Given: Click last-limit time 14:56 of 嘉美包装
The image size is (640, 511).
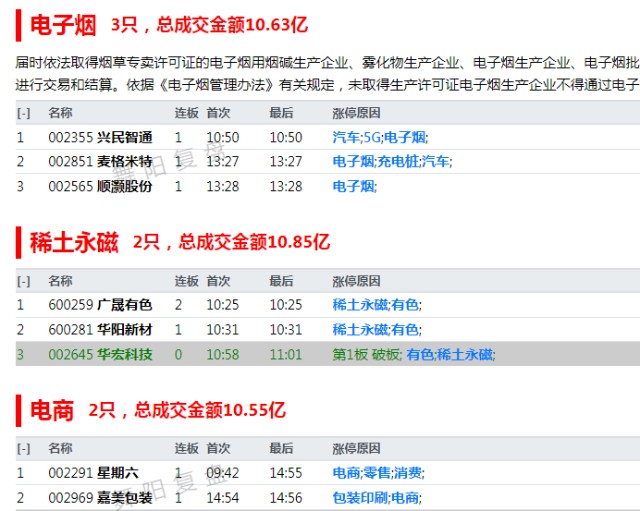Looking at the screenshot, I should [286, 498].
